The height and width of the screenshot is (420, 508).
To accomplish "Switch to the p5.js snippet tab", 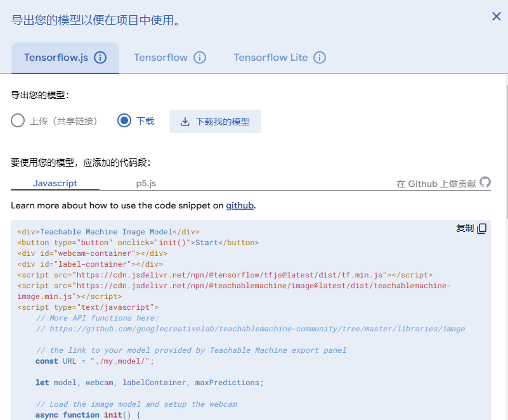I will tap(146, 183).
